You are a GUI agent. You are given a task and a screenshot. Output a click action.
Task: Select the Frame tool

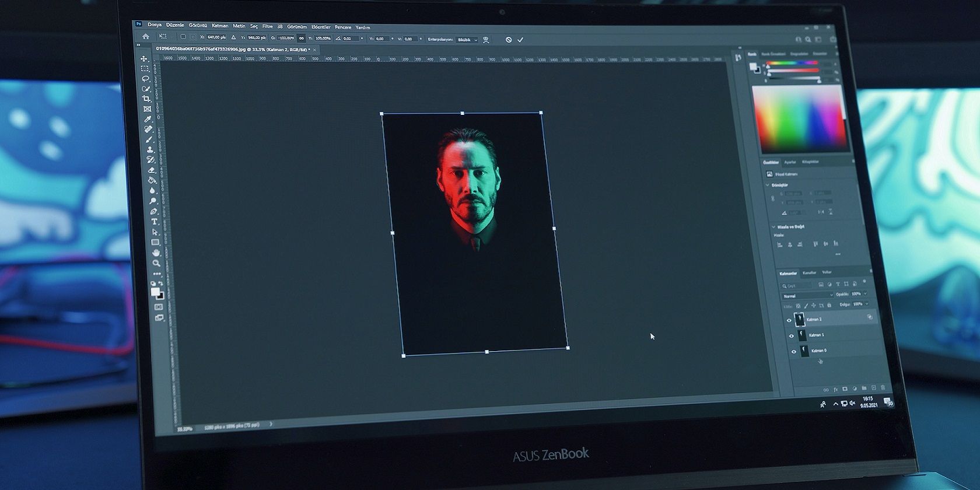click(147, 109)
